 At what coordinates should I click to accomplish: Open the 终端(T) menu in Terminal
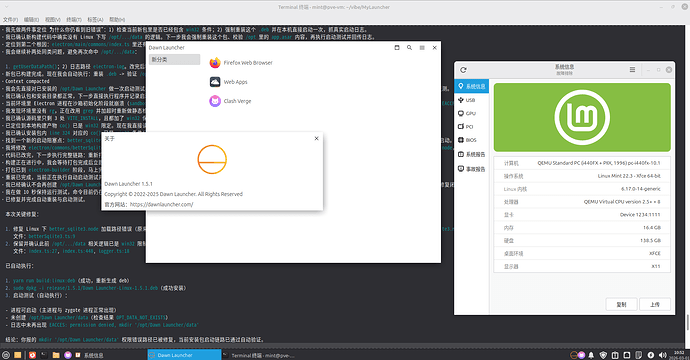point(74,20)
